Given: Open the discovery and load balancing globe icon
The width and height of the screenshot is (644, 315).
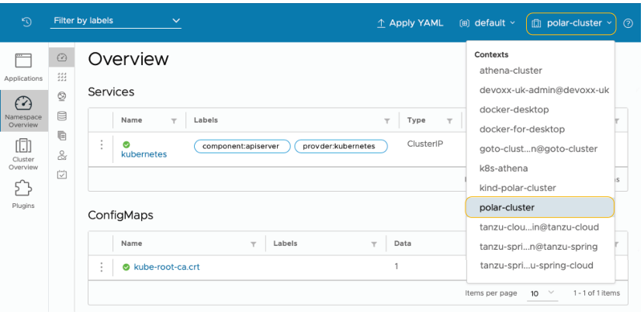Looking at the screenshot, I should click(x=61, y=96).
